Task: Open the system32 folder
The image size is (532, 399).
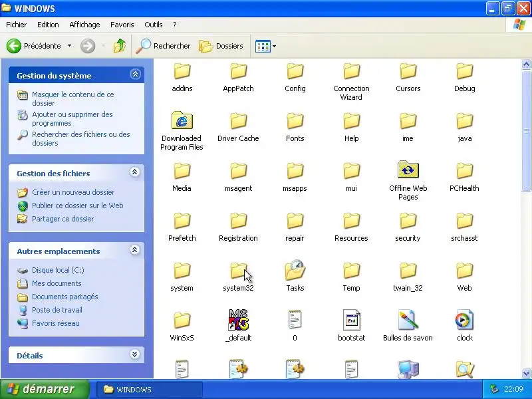Action: 238,275
